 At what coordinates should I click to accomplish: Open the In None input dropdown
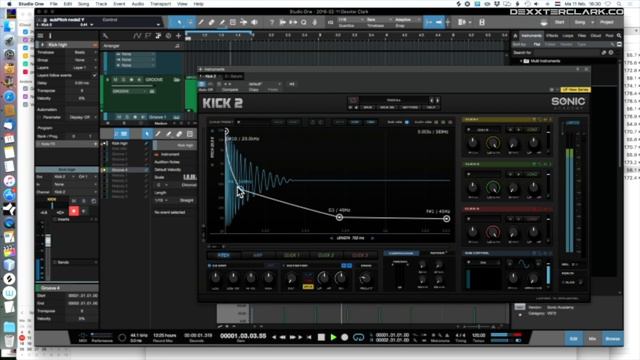point(75,184)
